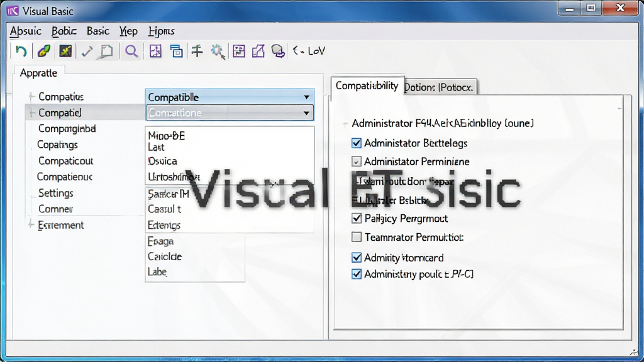Screen dimensions: 644x362
Task: Click the purple square-with-pencil edit icon
Action: point(258,52)
